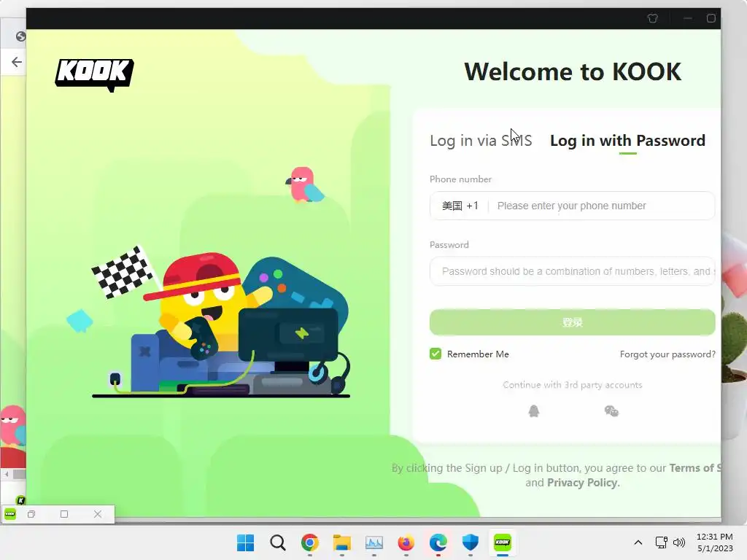Focus the Password input field
This screenshot has height=560, width=747.
572,271
